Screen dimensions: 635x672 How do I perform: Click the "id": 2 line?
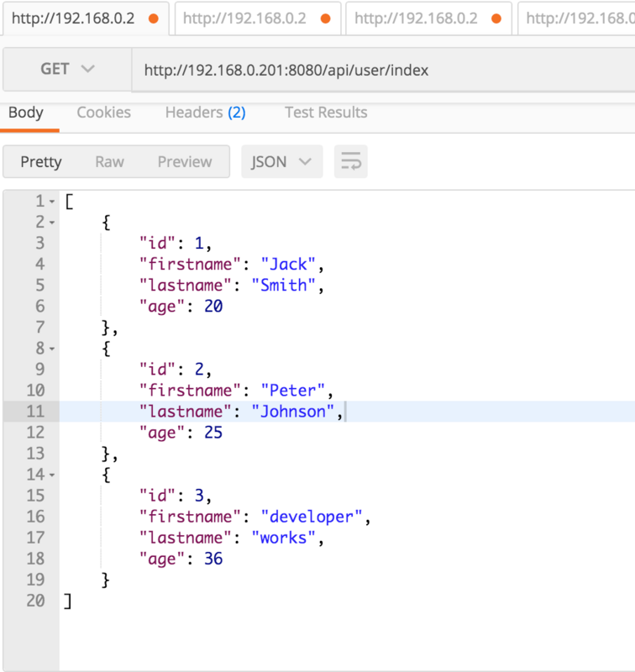176,370
